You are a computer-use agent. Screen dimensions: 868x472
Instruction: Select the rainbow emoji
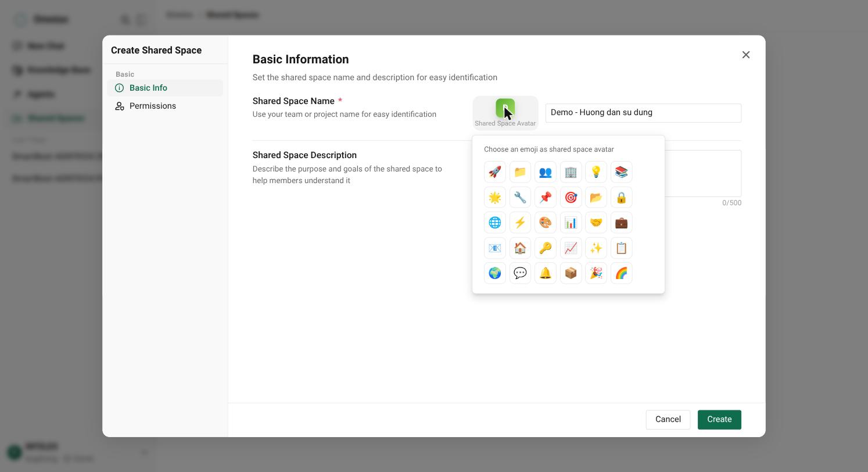point(621,273)
